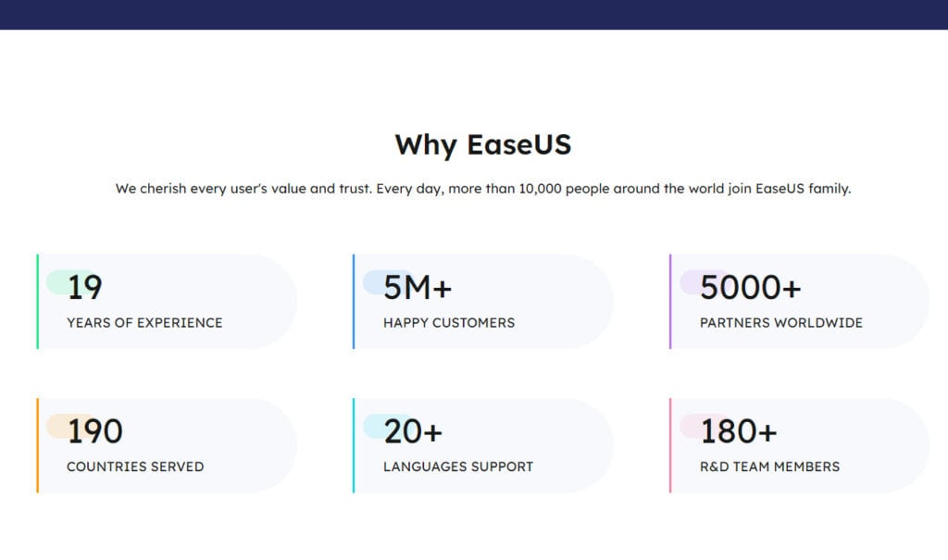This screenshot has width=948, height=560.
Task: Click the 20+ Languages Support card
Action: coord(483,445)
